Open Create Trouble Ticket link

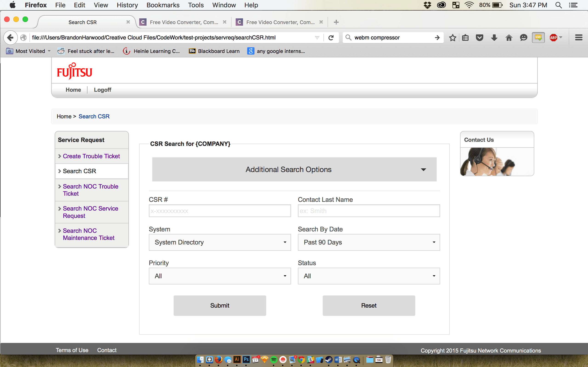(91, 156)
